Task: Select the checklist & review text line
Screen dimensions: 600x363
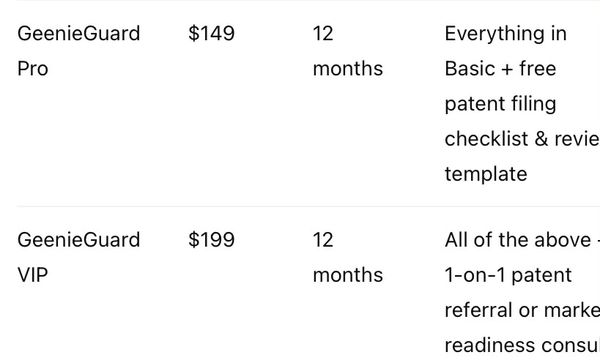Action: point(522,139)
